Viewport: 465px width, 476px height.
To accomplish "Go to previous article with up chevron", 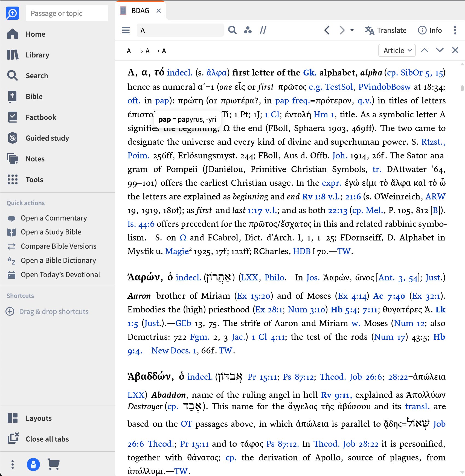I will [425, 50].
